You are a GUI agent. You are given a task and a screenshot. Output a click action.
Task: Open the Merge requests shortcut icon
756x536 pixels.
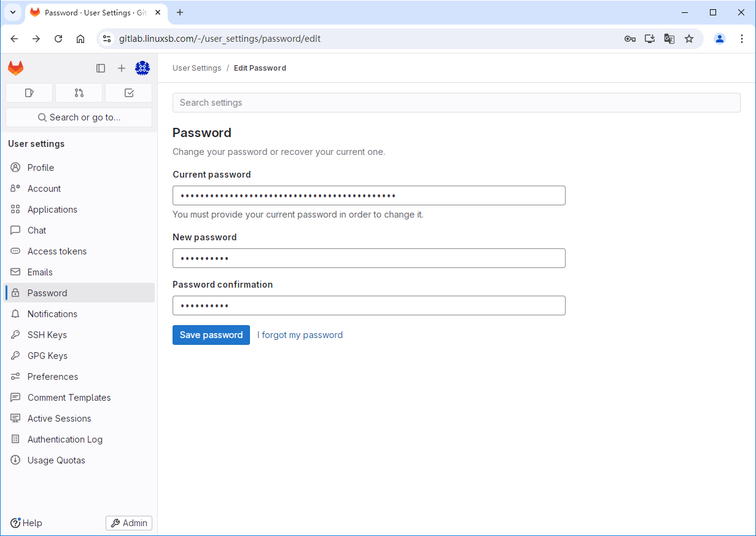coord(79,93)
